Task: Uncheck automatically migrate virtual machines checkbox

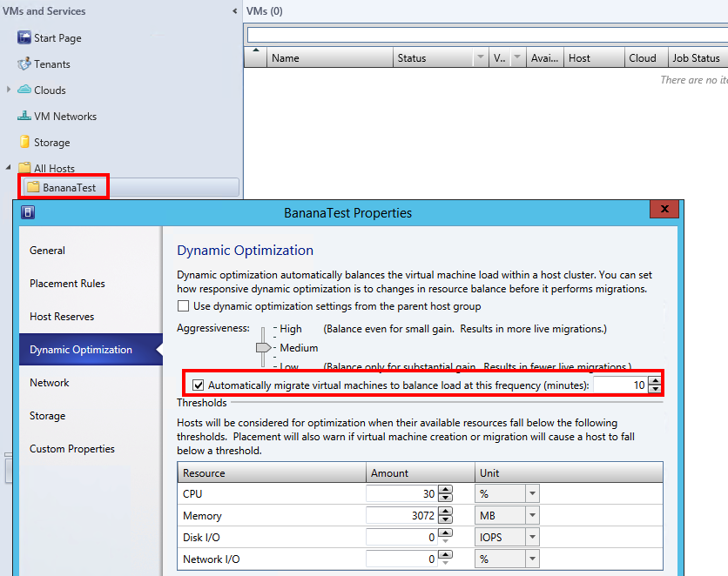Action: [x=199, y=385]
